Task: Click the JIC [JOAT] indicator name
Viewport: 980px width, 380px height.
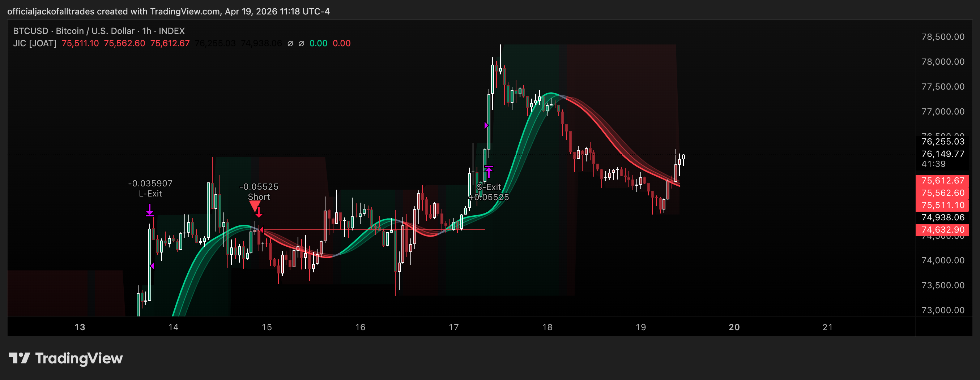Action: (35, 43)
